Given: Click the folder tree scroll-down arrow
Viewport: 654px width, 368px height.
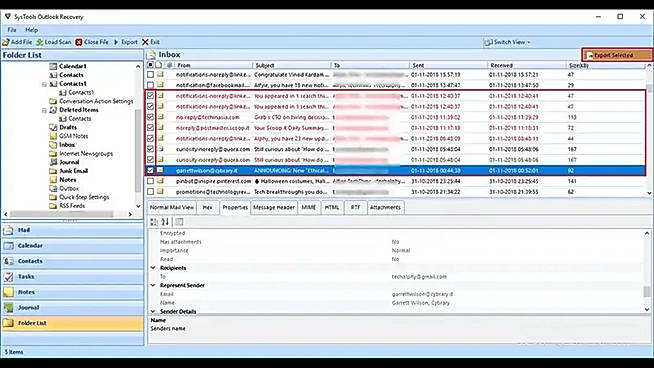Looking at the screenshot, I should pos(138,207).
